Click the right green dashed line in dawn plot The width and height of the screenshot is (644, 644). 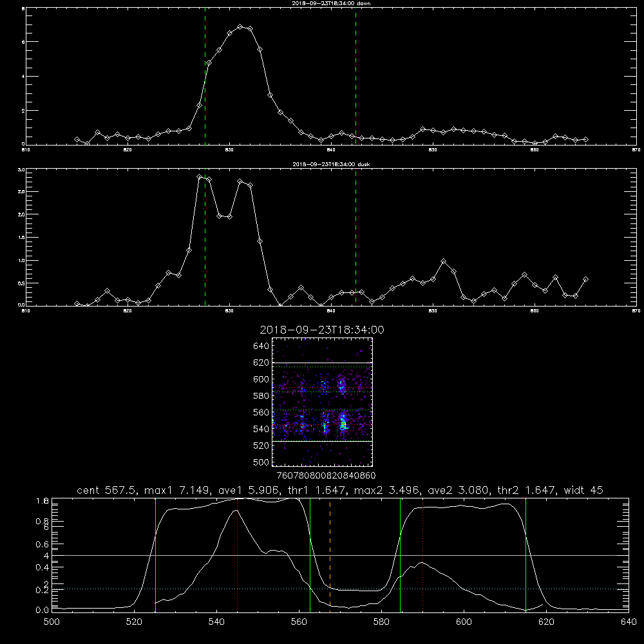coord(355,76)
